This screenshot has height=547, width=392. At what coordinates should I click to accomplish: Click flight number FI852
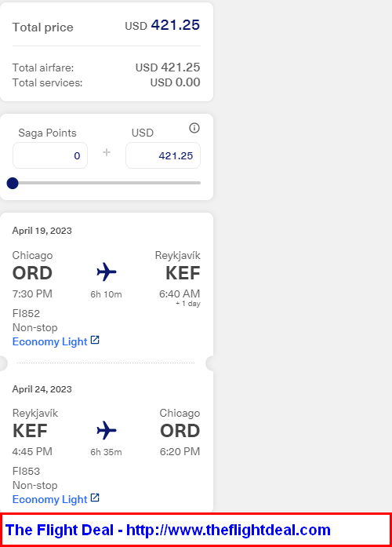tap(26, 313)
